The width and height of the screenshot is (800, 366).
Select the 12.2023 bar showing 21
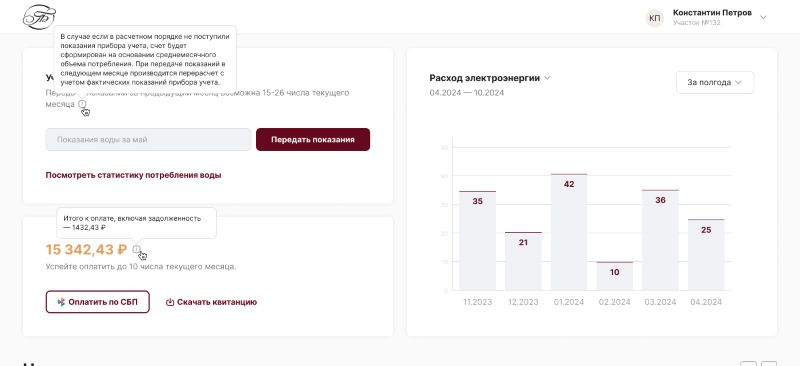click(x=523, y=261)
